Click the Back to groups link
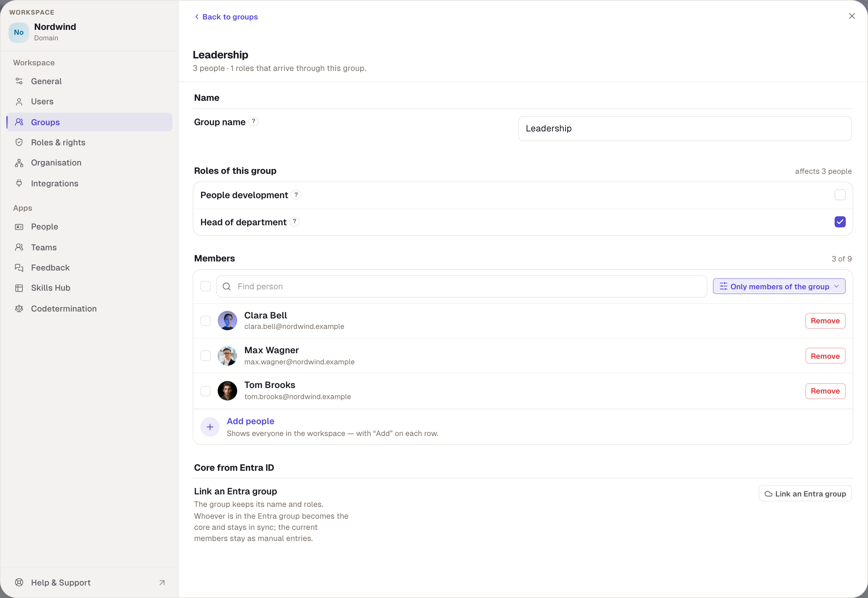 pyautogui.click(x=226, y=17)
